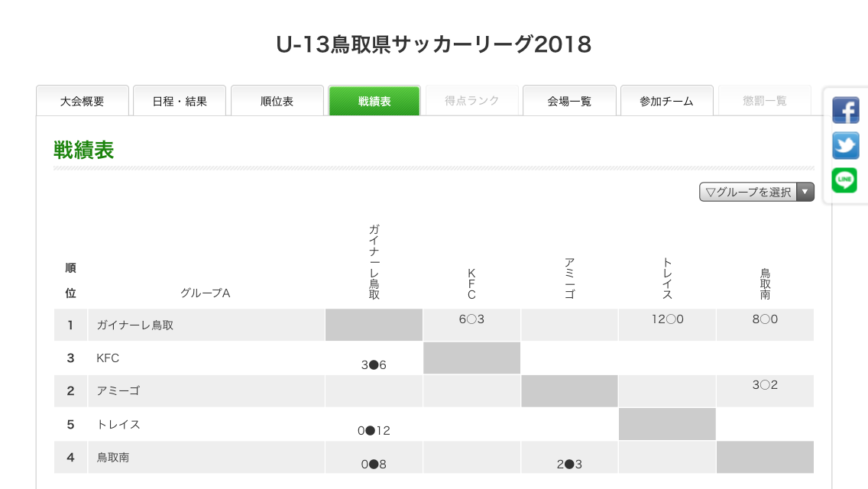Screen dimensions: 868x489
Task: Click the greyed 得点ランク tab
Action: pyautogui.click(x=472, y=101)
